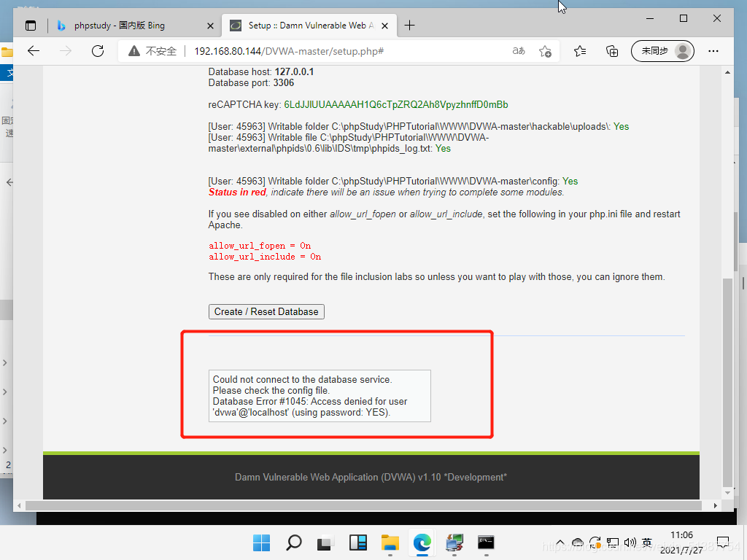Open the Edge settings and more menu
Screen dimensions: 747x560
point(713,51)
